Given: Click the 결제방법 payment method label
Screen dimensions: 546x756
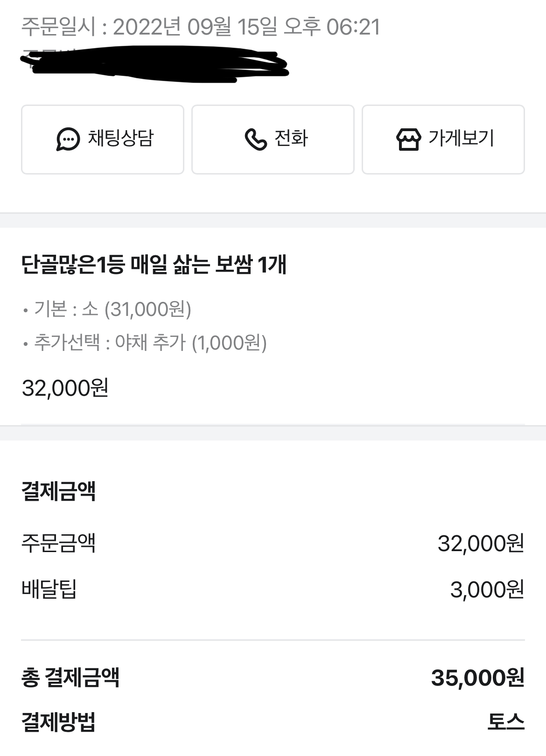Looking at the screenshot, I should (59, 722).
